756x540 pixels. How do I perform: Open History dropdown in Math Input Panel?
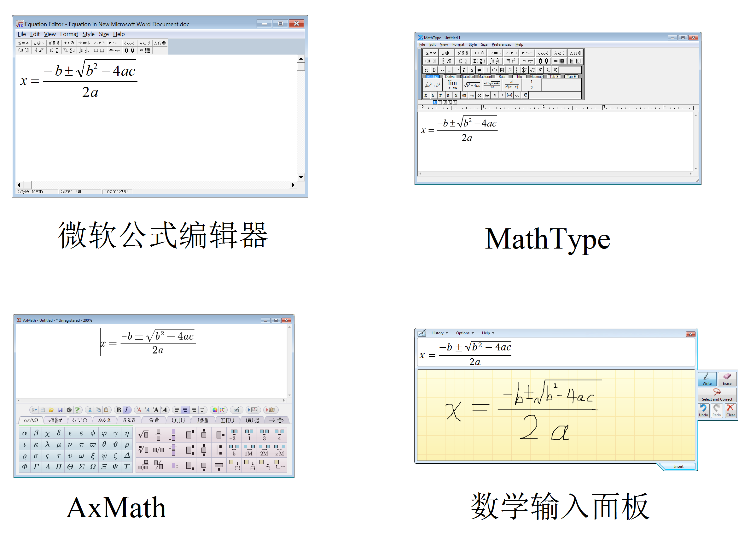pos(440,333)
